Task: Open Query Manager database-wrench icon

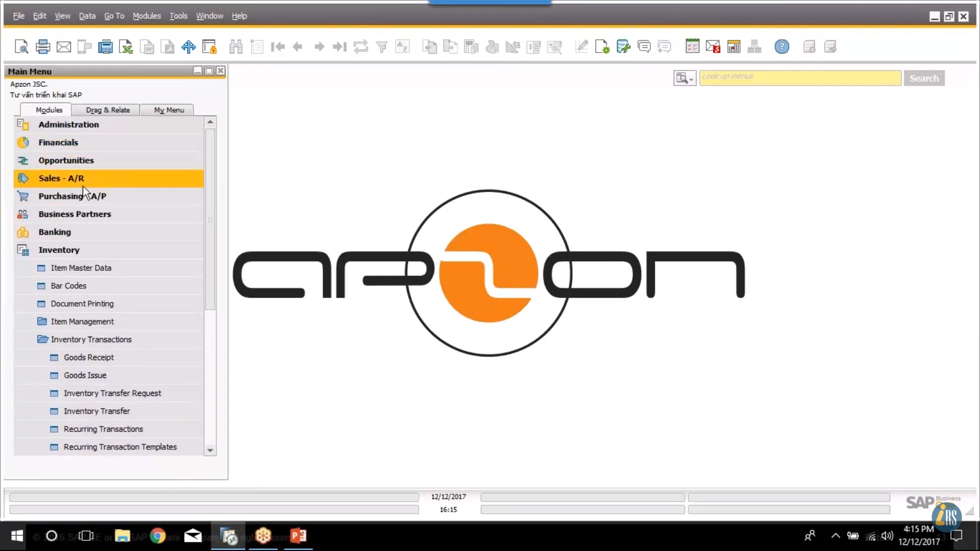Action: (623, 47)
